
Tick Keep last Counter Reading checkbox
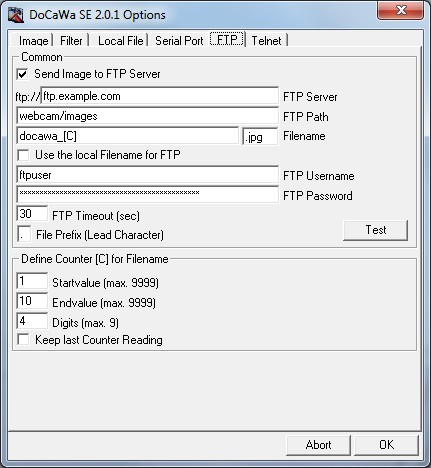tap(23, 340)
